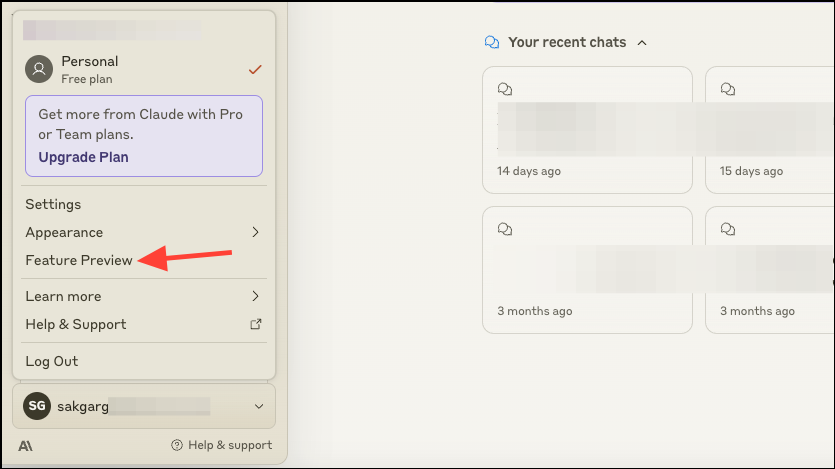Collapse the Your recent chats section
This screenshot has width=835, height=469.
coord(642,43)
